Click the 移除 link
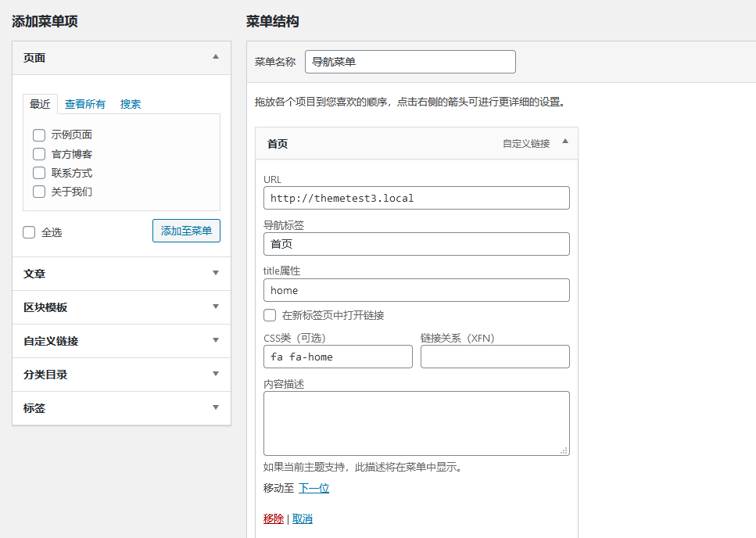Screen dimensions: 756x538 273,518
